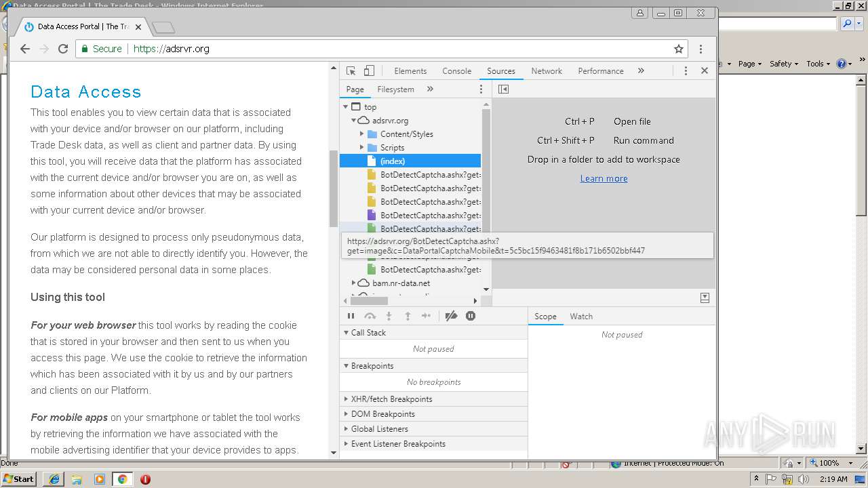Image resolution: width=868 pixels, height=488 pixels.
Task: Open Windows Explorer folder taskbar icon
Action: click(x=77, y=479)
